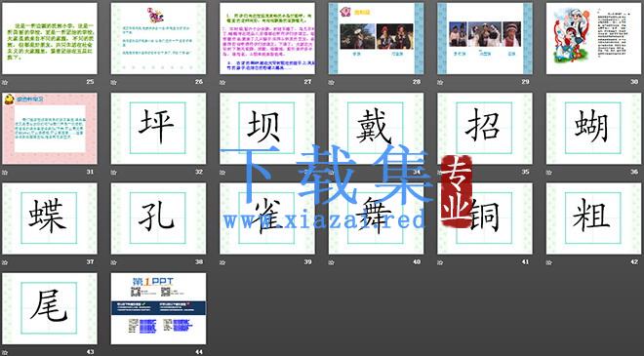Click animation star icon under slide 26
The image size is (644, 356).
pyautogui.click(x=114, y=82)
